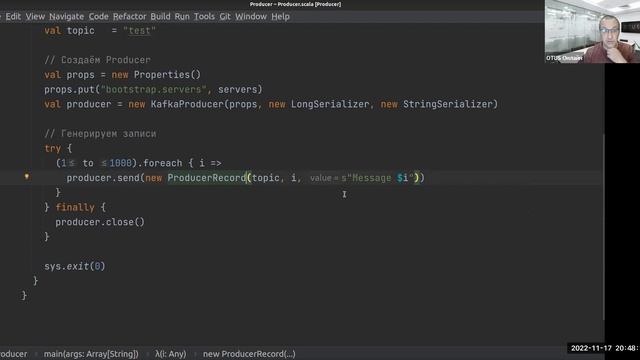Screen dimensions: 640x360
Task: Open the View menu
Action: [35, 16]
